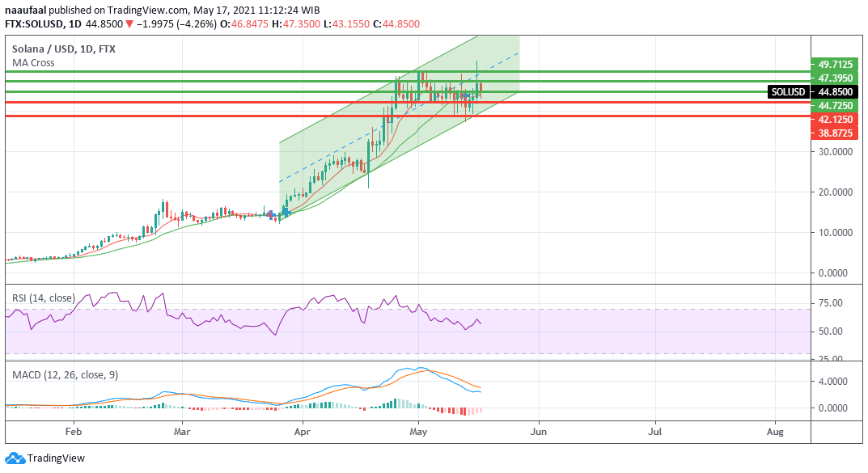Image resolution: width=868 pixels, height=473 pixels.
Task: Click the 30.0000 price axis value
Action: pos(836,151)
